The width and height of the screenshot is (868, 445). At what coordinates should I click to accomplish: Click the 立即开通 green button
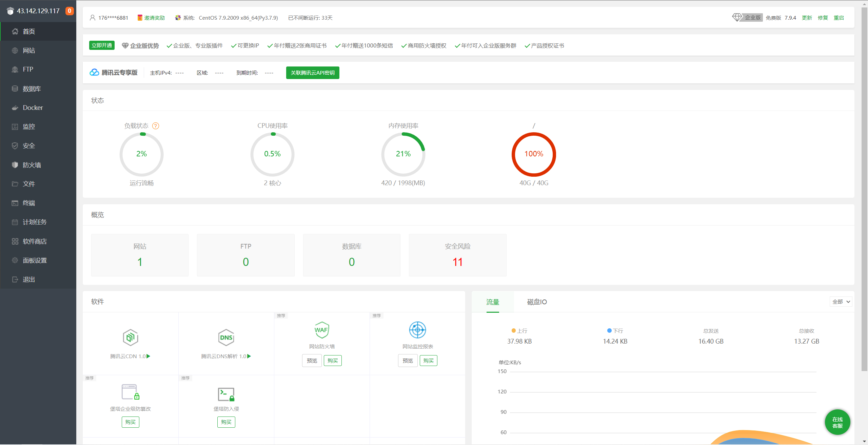(102, 45)
